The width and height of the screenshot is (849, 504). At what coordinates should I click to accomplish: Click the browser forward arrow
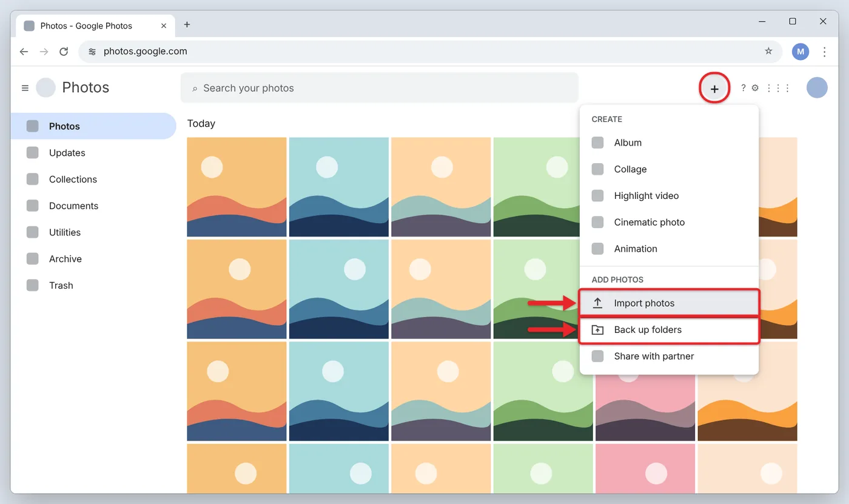pyautogui.click(x=44, y=52)
